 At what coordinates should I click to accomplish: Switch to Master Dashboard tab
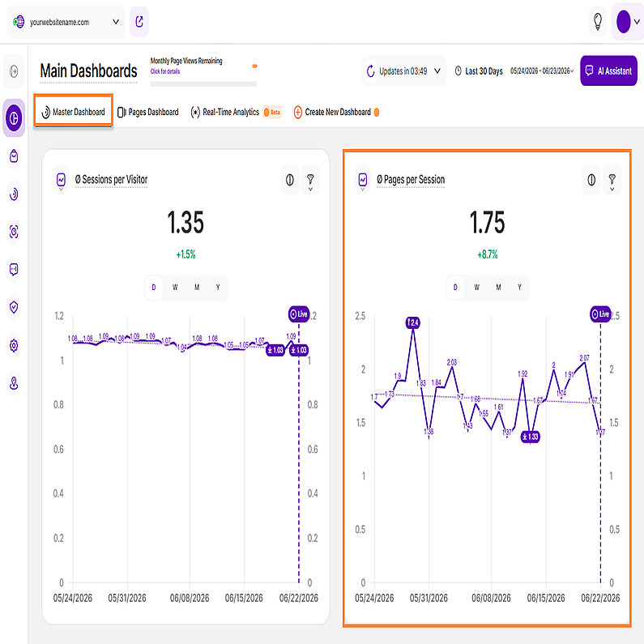(x=74, y=112)
